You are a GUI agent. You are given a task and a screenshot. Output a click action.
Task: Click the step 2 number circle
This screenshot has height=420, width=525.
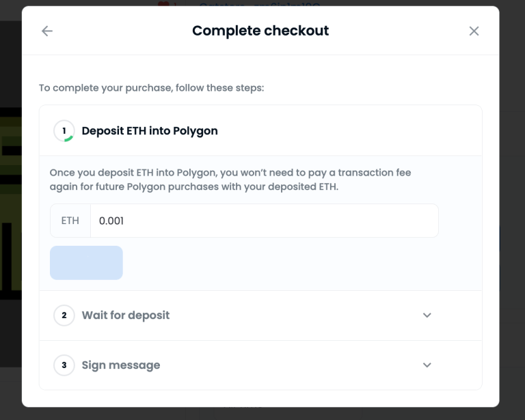64,315
